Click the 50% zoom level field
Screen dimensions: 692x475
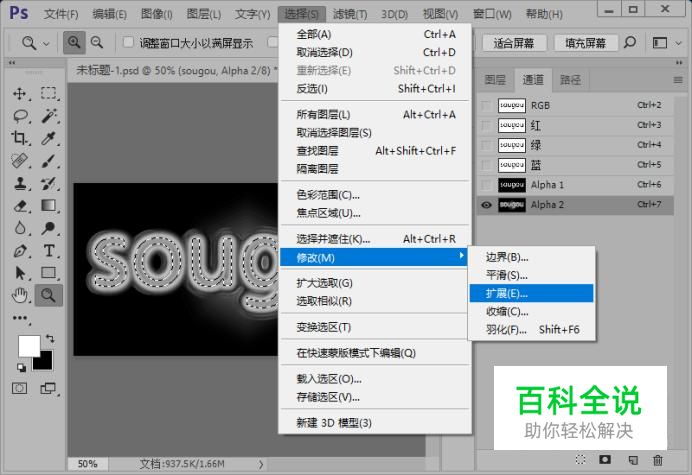pyautogui.click(x=87, y=464)
